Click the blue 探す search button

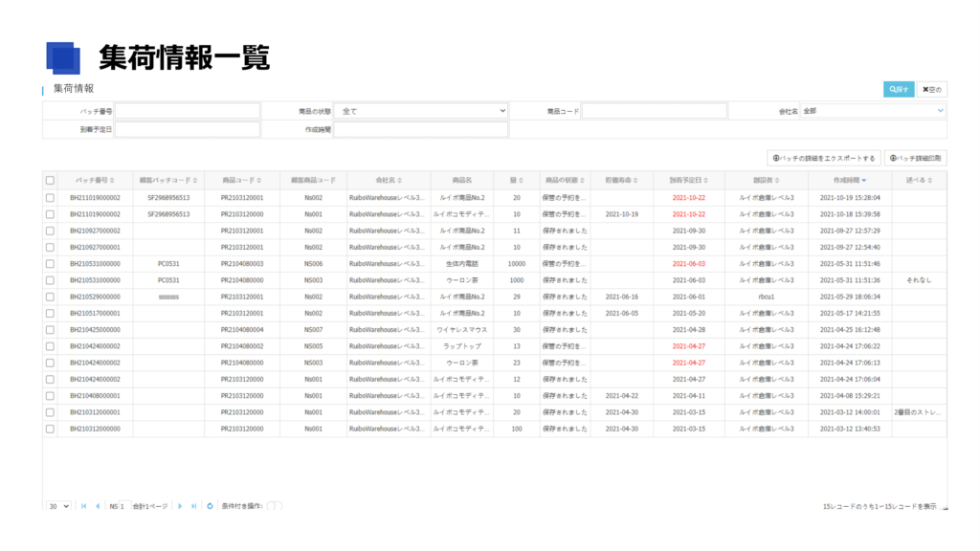898,89
